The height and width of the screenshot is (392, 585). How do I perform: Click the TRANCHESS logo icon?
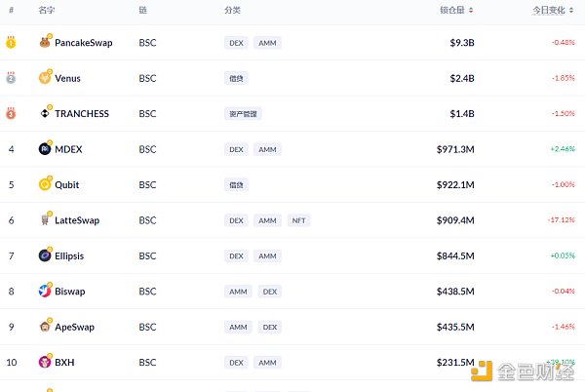coord(45,113)
